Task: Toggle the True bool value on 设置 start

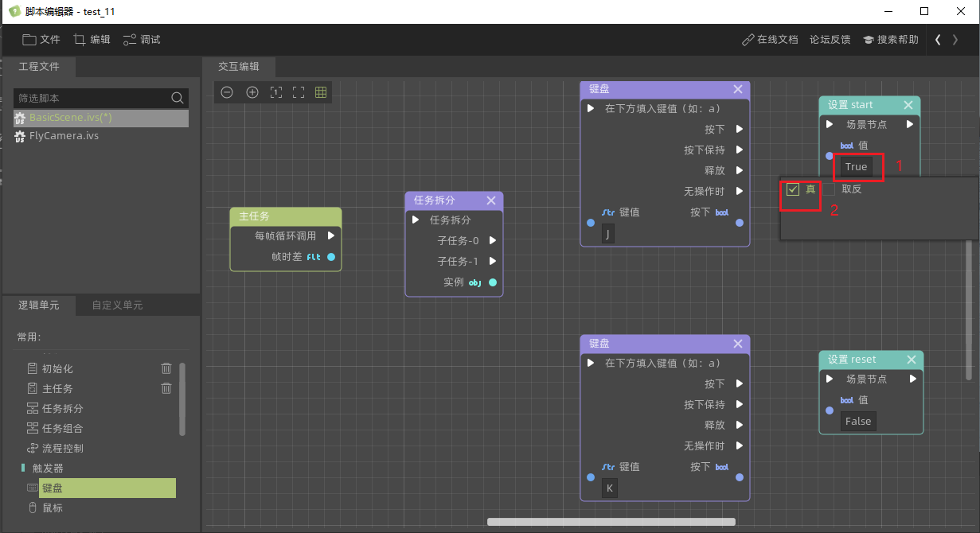Action: point(856,167)
